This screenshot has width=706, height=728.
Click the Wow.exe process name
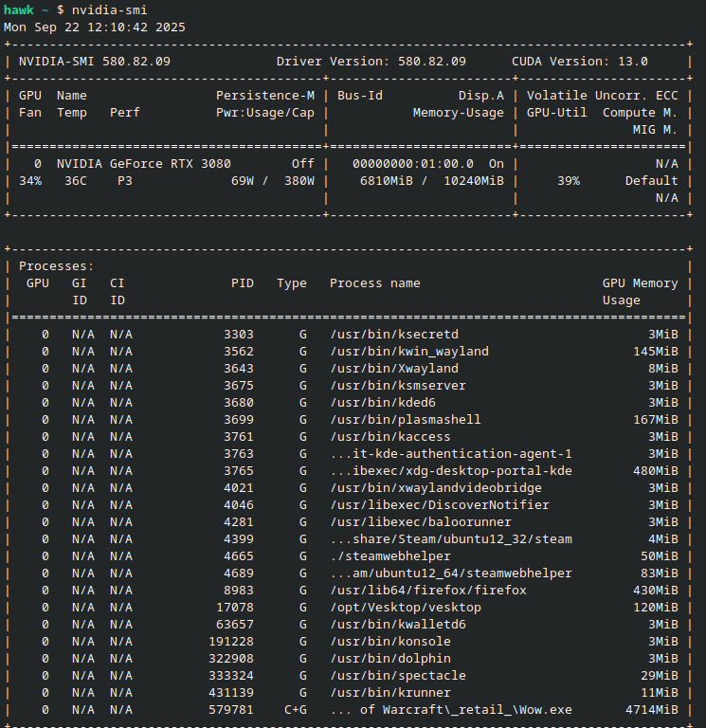pyautogui.click(x=451, y=710)
